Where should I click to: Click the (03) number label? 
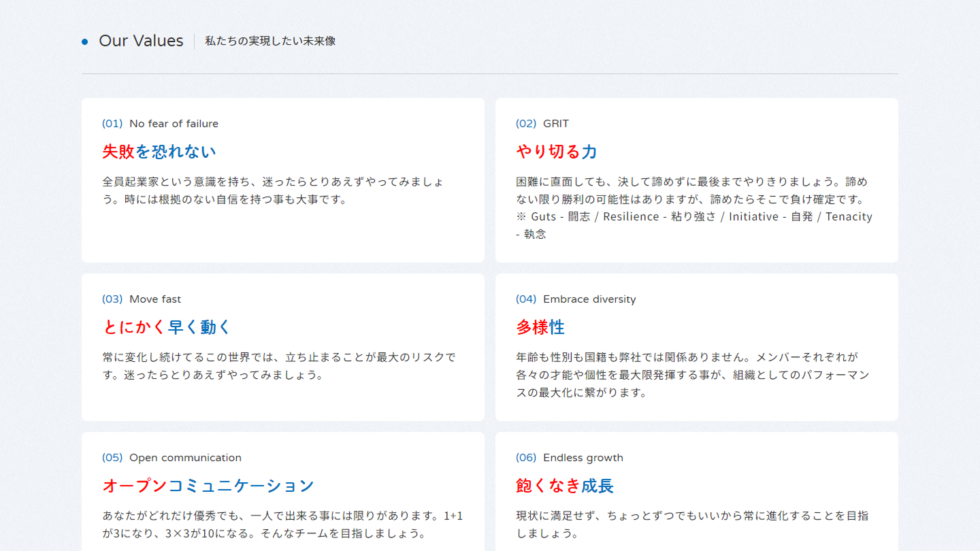pyautogui.click(x=112, y=299)
